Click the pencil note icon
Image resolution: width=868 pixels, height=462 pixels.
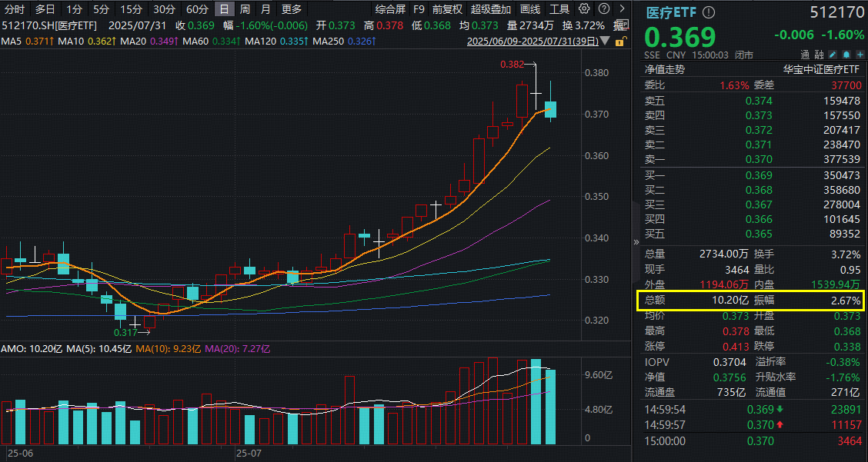(x=833, y=55)
